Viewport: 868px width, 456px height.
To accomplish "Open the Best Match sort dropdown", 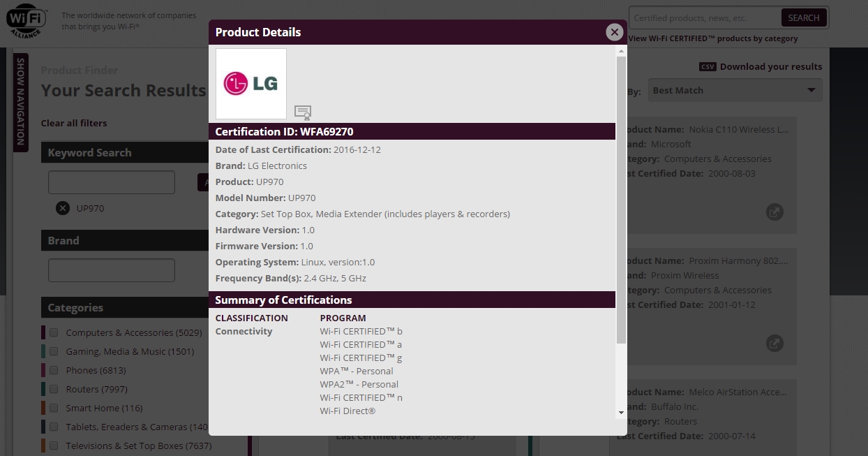I will 735,90.
